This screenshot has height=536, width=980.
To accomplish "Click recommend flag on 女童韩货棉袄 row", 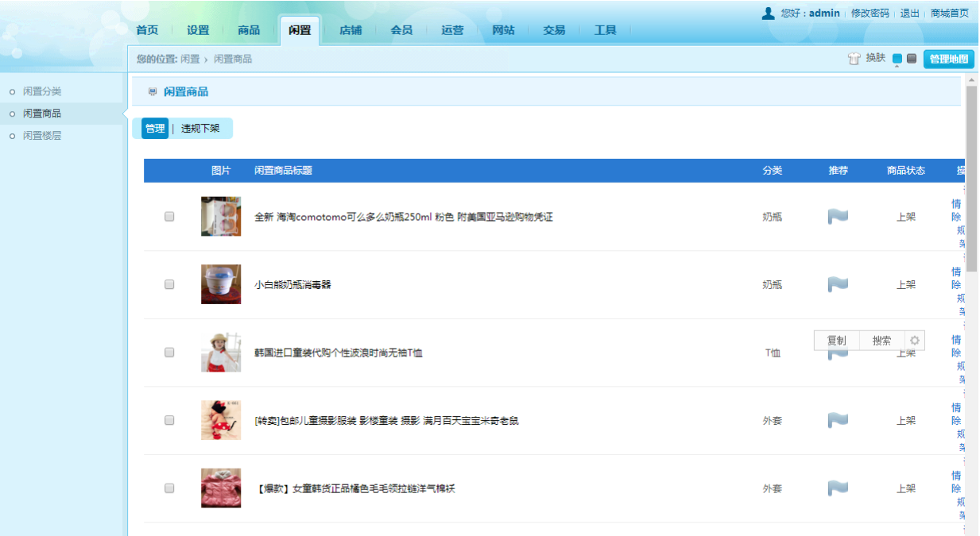I will click(x=838, y=488).
